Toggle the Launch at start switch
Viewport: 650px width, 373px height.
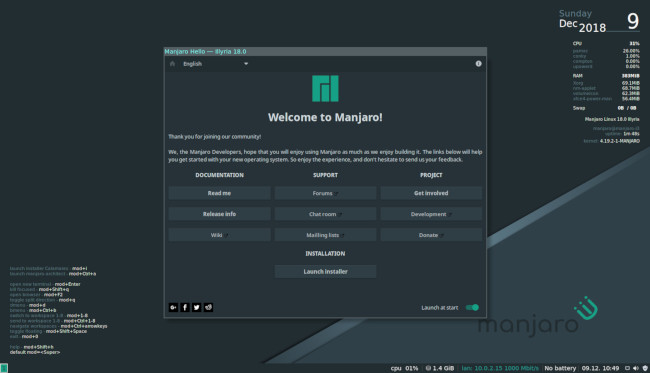pyautogui.click(x=472, y=308)
